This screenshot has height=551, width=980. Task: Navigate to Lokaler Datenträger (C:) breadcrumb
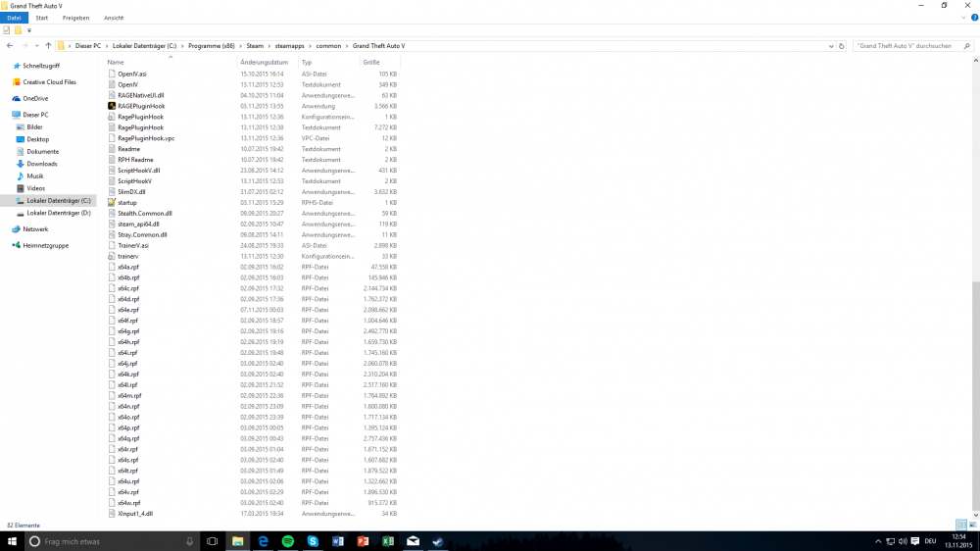(144, 46)
